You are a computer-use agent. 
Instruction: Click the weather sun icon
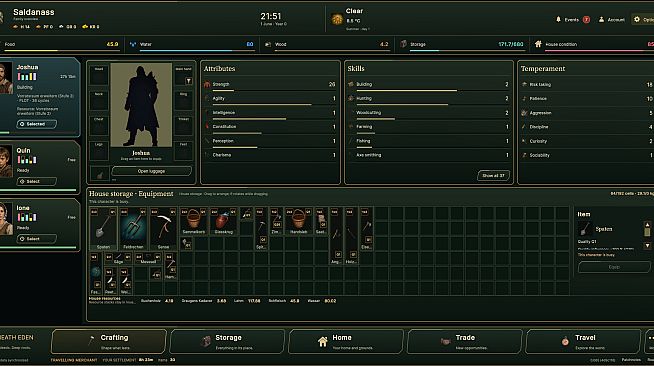click(x=337, y=19)
